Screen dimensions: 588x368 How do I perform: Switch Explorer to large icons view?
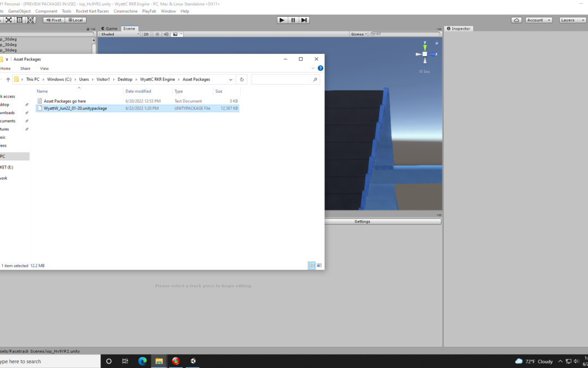(319, 266)
